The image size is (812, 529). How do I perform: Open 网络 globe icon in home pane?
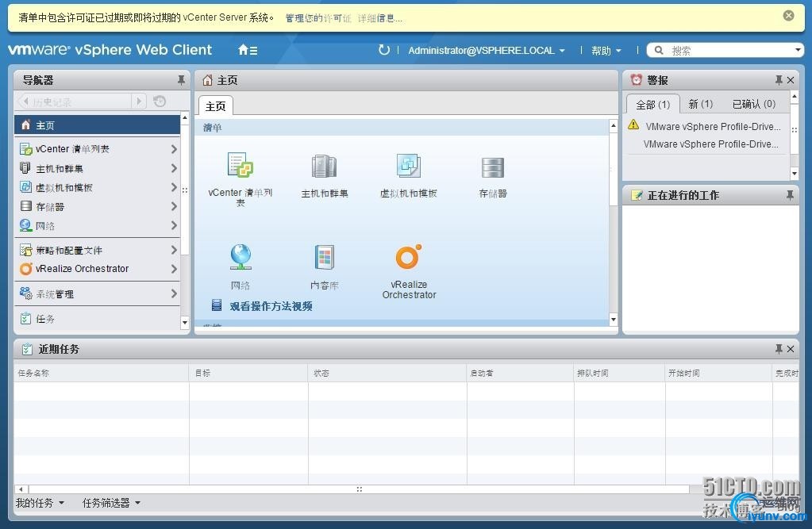tap(241, 257)
